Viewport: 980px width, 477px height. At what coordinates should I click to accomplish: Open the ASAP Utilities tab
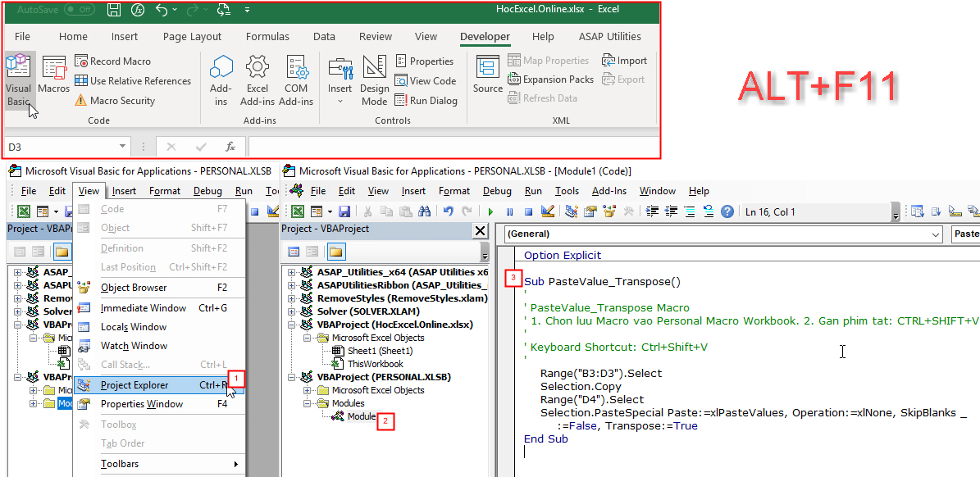(609, 36)
